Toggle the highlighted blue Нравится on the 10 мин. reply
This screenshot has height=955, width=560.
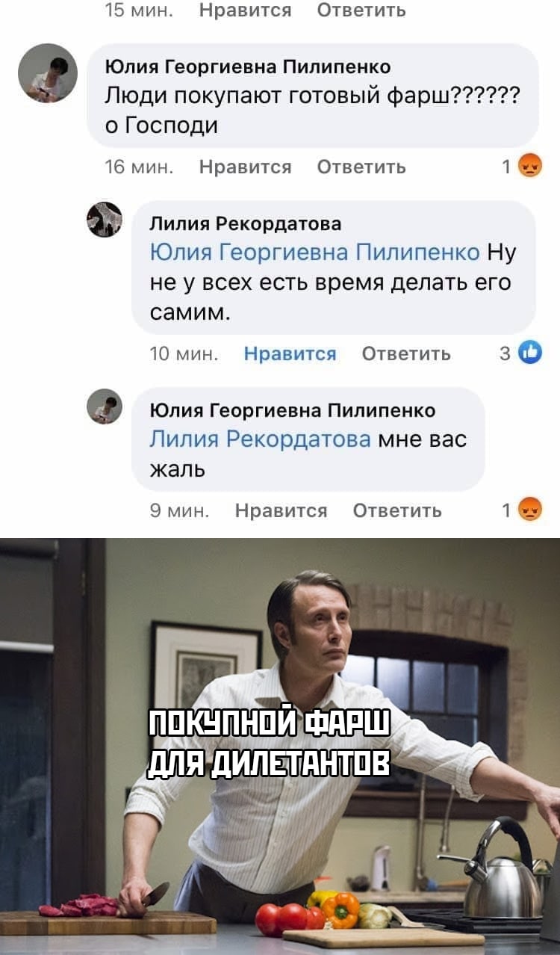[290, 353]
